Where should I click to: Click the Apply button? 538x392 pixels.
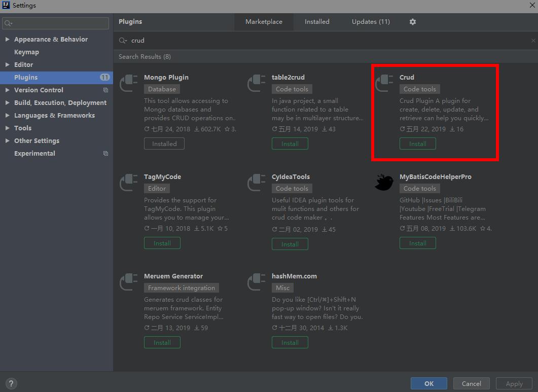(x=514, y=383)
